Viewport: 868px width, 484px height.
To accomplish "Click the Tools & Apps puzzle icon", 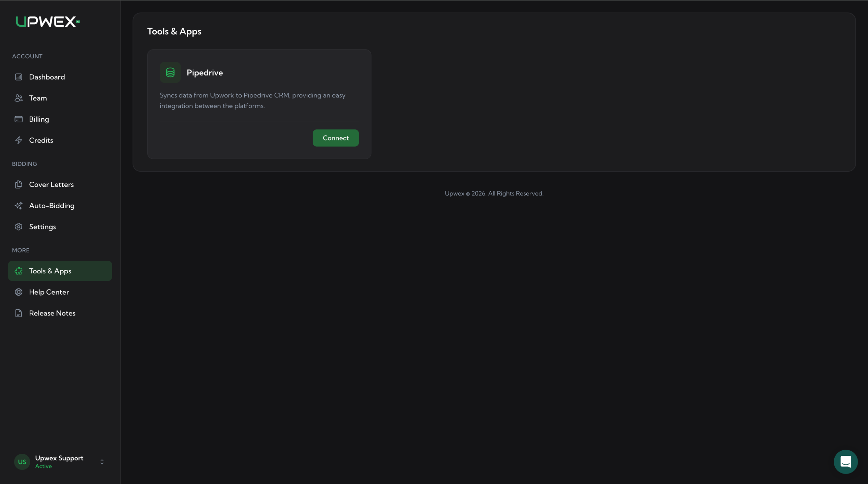I will pyautogui.click(x=19, y=271).
